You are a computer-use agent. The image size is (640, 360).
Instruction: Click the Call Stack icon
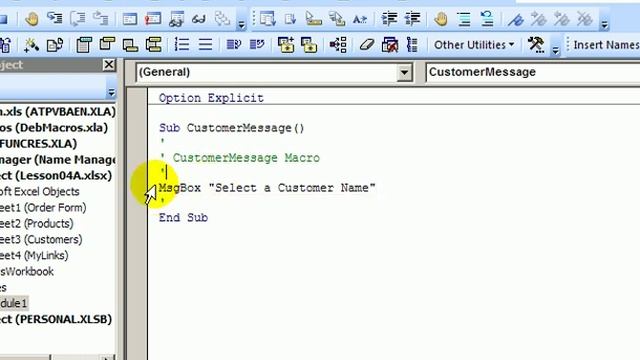[x=222, y=19]
